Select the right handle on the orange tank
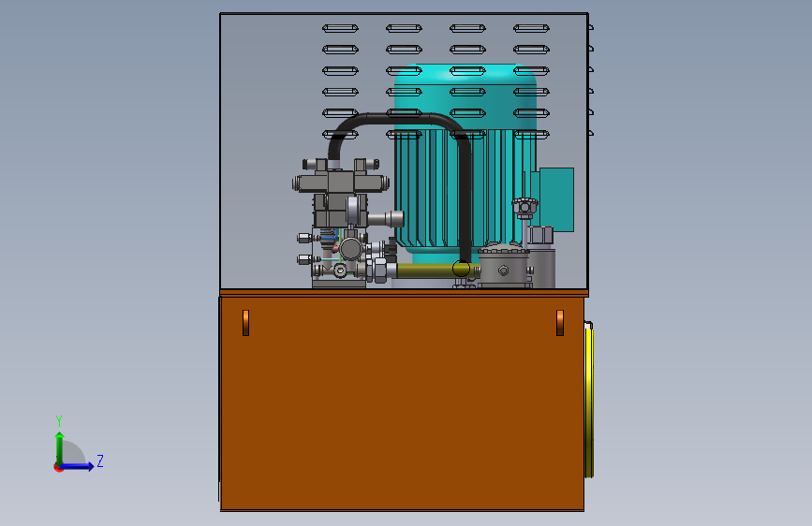 pos(560,323)
